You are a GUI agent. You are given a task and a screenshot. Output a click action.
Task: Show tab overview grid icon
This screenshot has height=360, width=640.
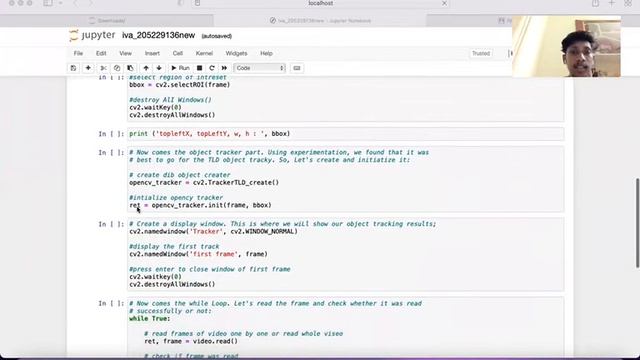tap(628, 3)
